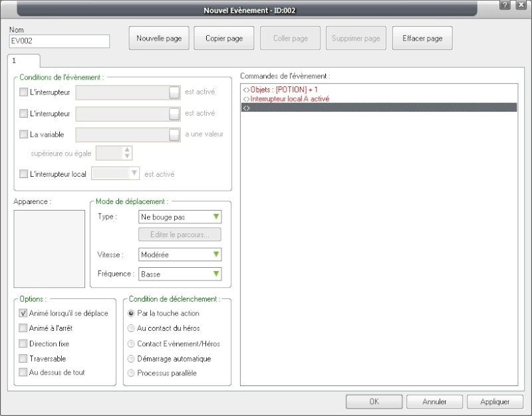Open the Apparence graphic preview box

49,249
